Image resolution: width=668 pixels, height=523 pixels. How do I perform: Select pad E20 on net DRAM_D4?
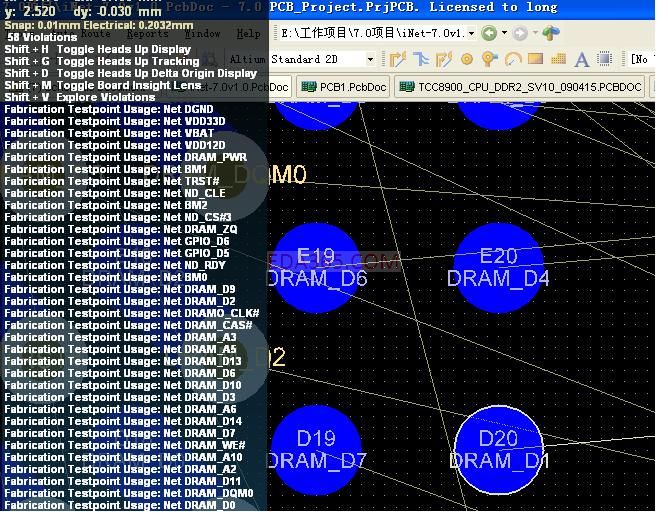coord(498,267)
